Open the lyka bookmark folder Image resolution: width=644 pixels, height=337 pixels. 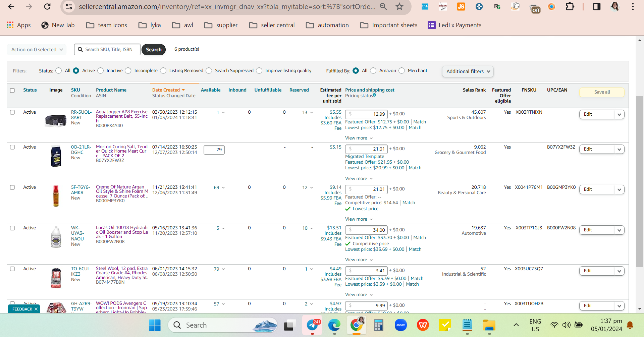[150, 25]
